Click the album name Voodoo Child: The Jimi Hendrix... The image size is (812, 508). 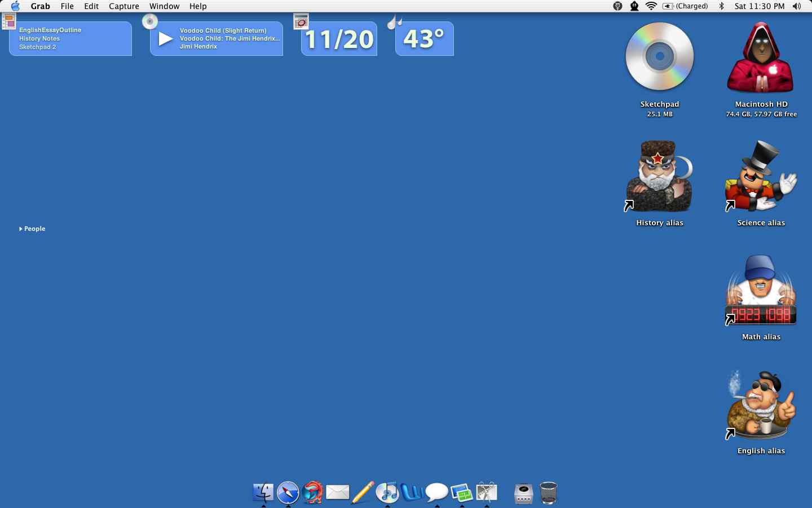[x=230, y=38]
